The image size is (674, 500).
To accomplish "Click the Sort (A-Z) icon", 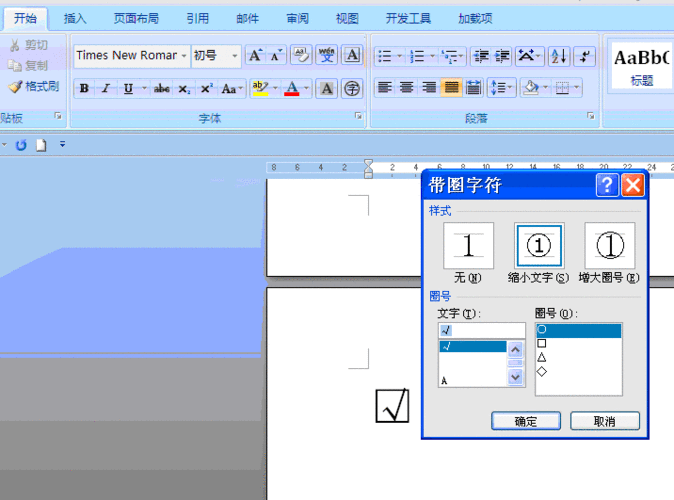I will (x=559, y=56).
